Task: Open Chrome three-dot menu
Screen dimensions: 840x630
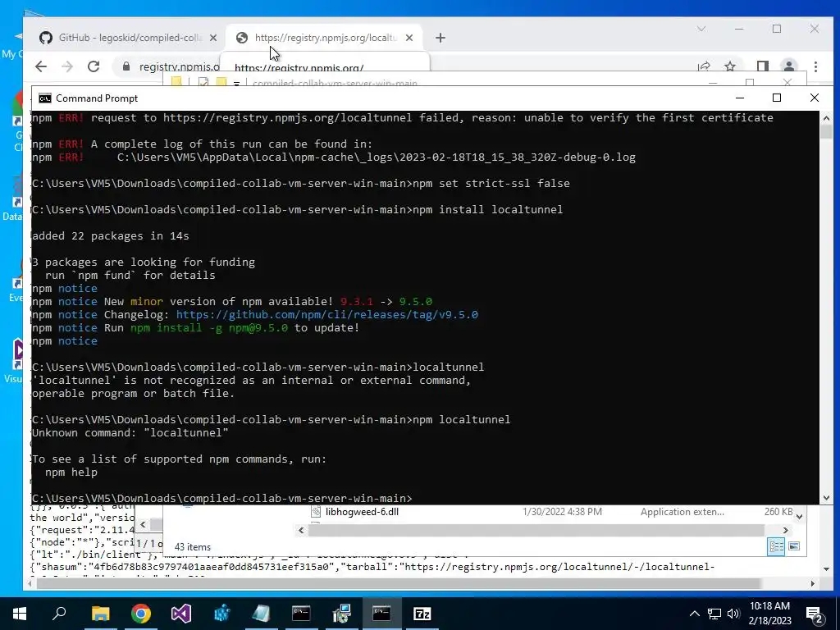Action: 815,66
